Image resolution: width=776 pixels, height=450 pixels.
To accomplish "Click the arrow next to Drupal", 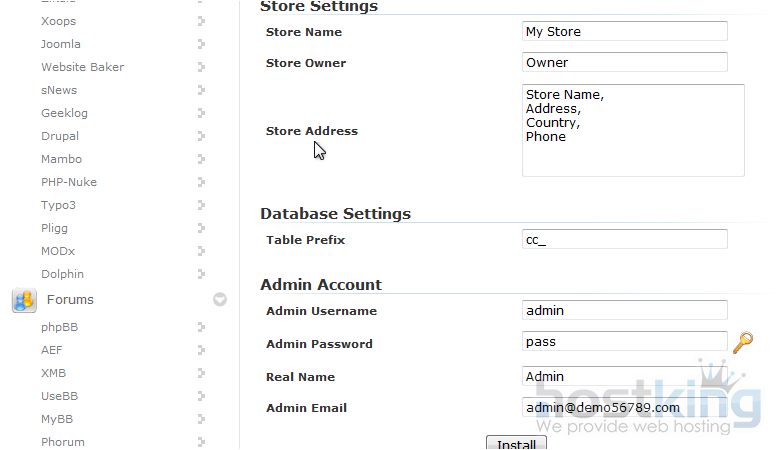I will (202, 136).
